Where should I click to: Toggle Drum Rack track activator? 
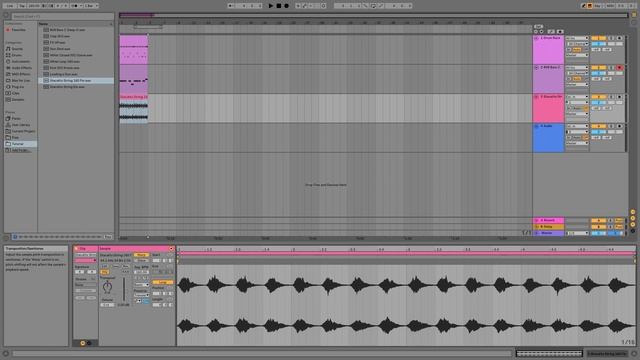(598, 38)
